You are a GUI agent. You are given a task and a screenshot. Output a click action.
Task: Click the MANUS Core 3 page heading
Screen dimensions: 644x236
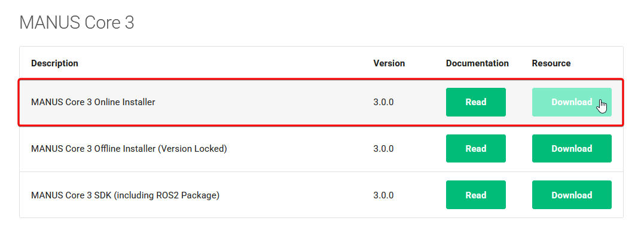pyautogui.click(x=77, y=23)
